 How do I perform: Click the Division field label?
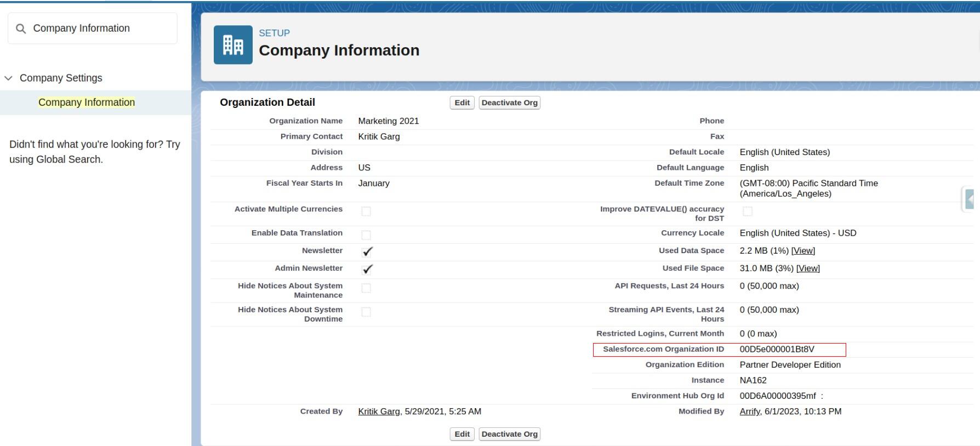coord(327,152)
